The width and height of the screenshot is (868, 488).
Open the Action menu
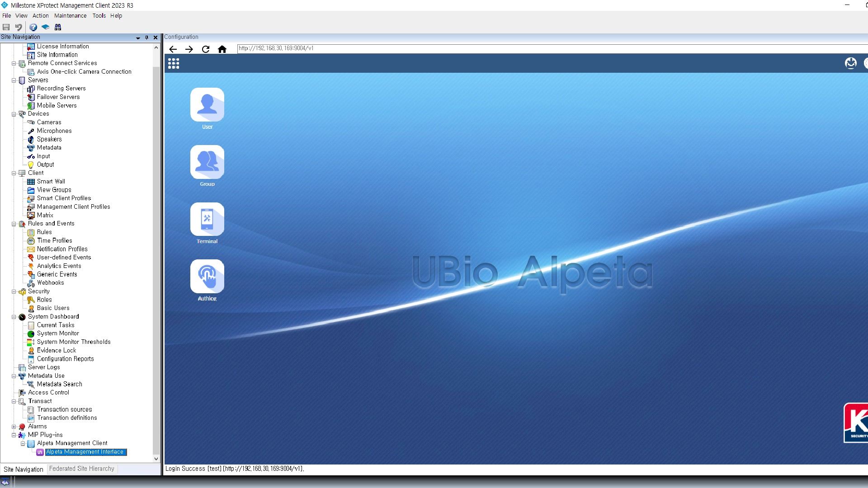click(x=40, y=15)
